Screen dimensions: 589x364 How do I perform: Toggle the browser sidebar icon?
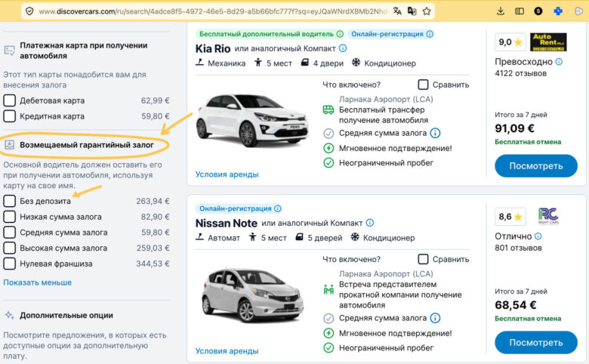tap(520, 11)
